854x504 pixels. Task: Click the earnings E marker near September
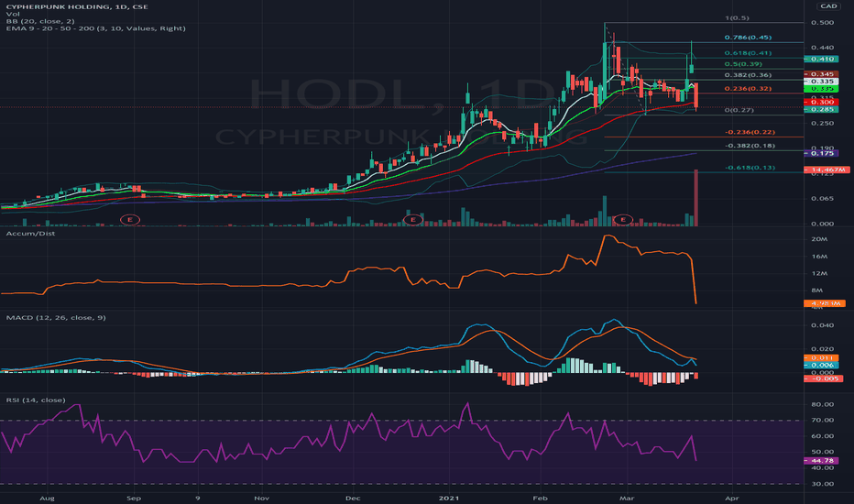click(129, 220)
